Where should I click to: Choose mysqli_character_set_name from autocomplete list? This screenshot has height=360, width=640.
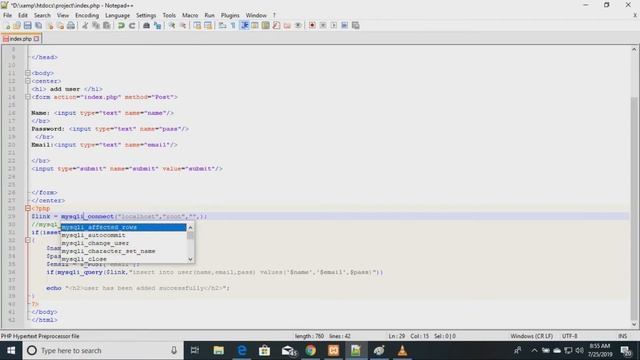(x=124, y=251)
